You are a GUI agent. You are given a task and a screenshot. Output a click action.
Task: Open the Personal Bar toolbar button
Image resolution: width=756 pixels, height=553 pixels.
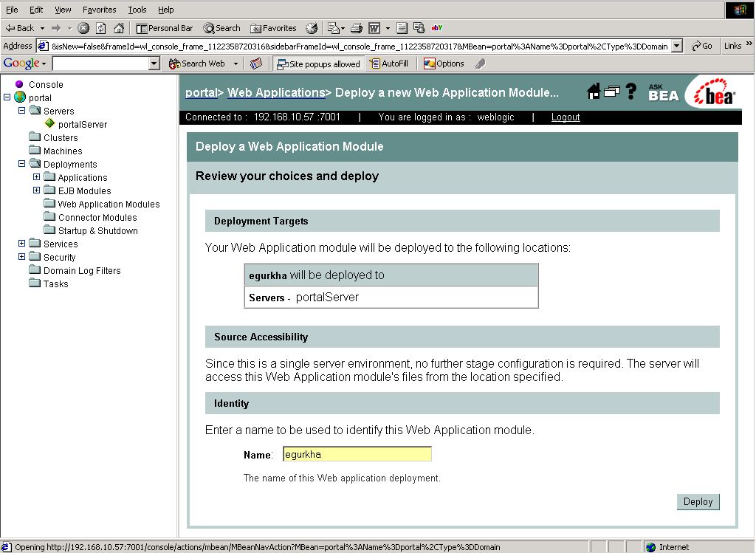click(165, 28)
